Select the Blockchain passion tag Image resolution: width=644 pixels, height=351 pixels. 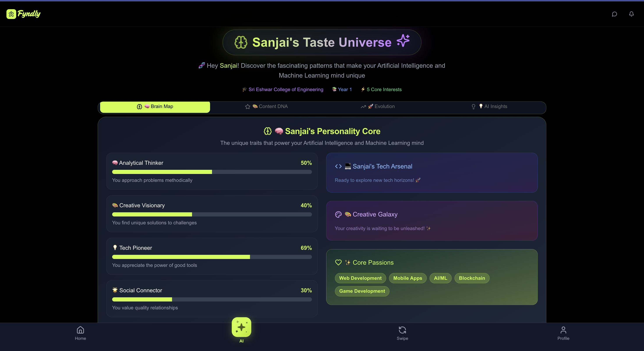pos(471,278)
